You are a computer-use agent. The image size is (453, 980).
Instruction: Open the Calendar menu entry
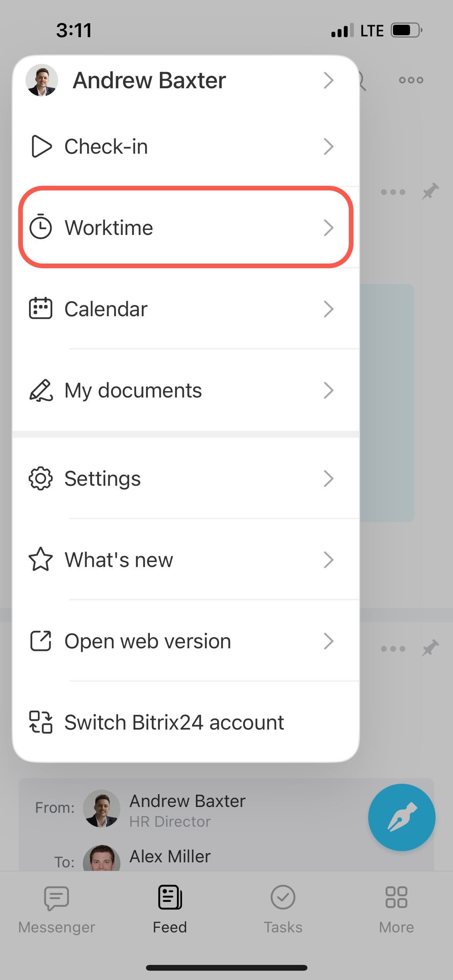(106, 309)
